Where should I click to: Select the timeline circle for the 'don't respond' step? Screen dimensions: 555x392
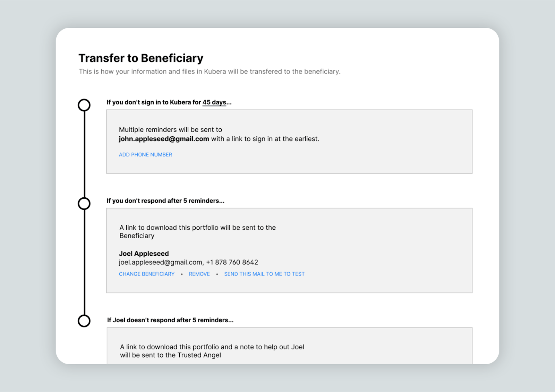pos(84,204)
